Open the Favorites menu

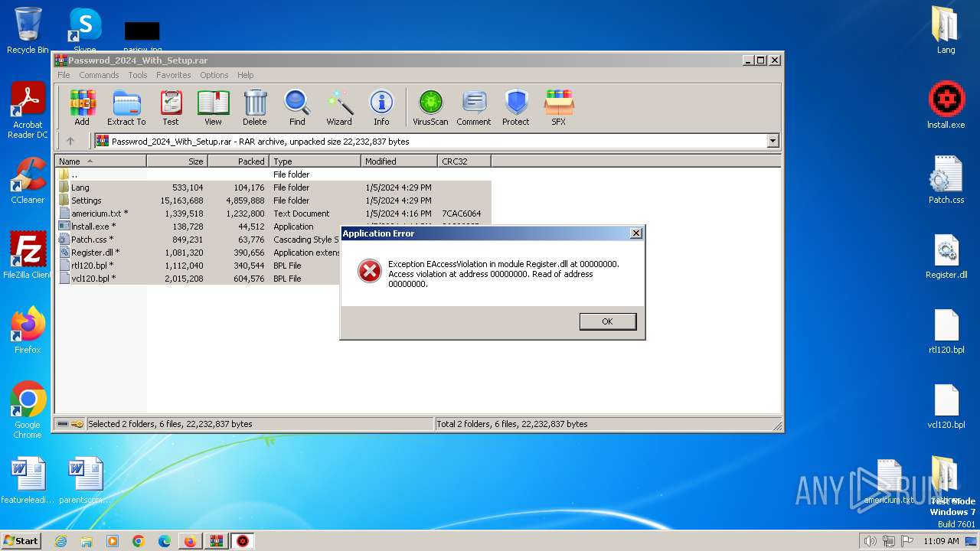(x=174, y=75)
